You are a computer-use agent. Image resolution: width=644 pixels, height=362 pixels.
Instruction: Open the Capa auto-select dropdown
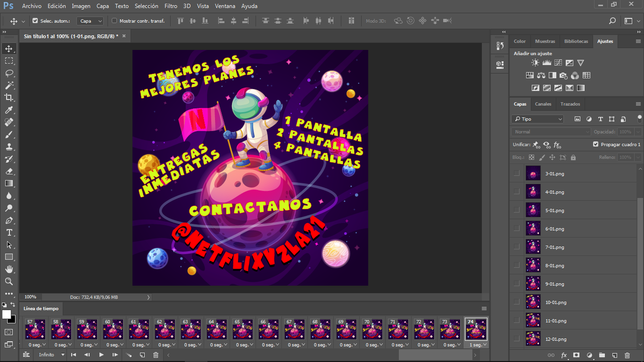pos(91,21)
